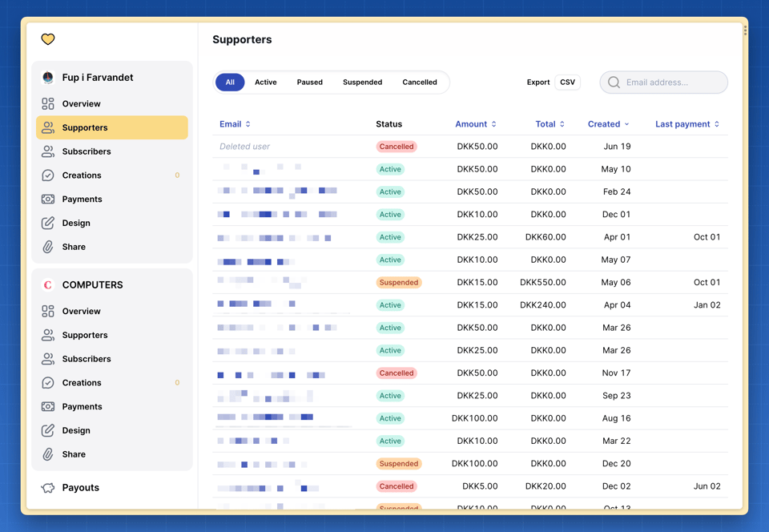Switch to the Paused filter tab
Screen dimensions: 769x532
[x=309, y=83]
